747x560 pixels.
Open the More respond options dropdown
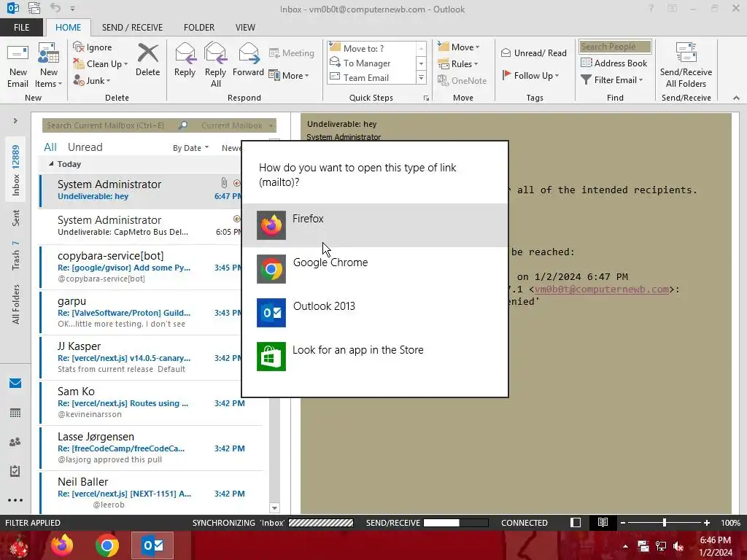point(289,76)
